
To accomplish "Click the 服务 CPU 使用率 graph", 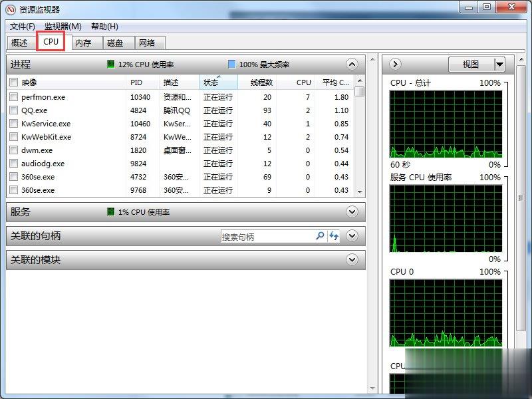I will coord(446,219).
